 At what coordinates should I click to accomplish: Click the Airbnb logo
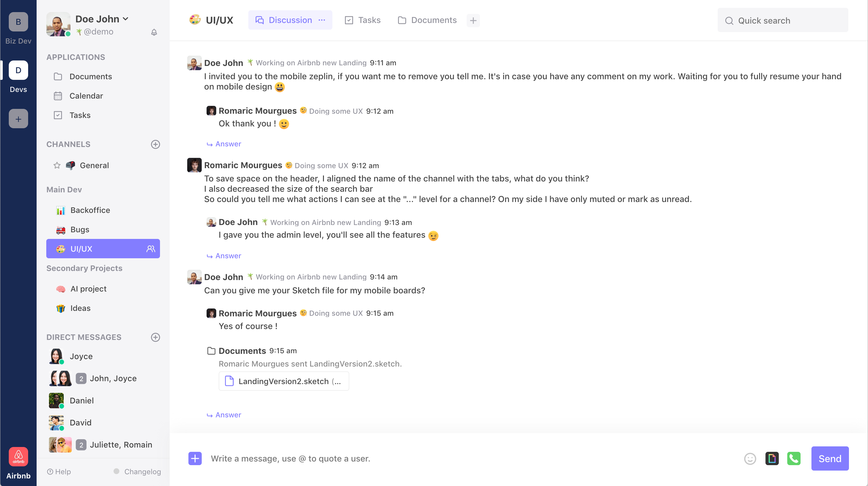click(18, 457)
